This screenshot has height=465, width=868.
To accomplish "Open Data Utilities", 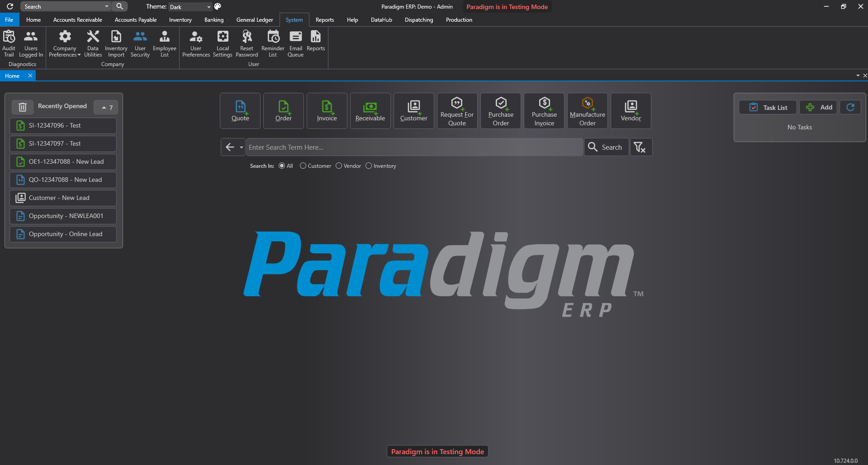I will 93,43.
